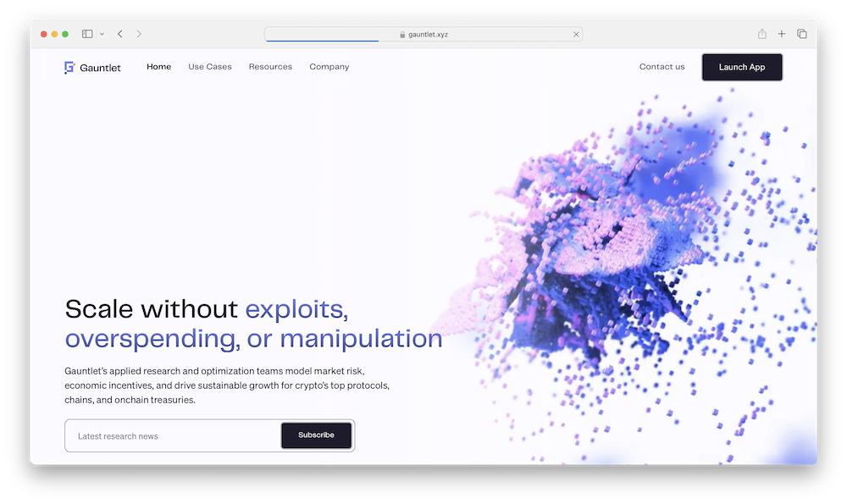847x504 pixels.
Task: Click the red macOS close button
Action: 44,34
